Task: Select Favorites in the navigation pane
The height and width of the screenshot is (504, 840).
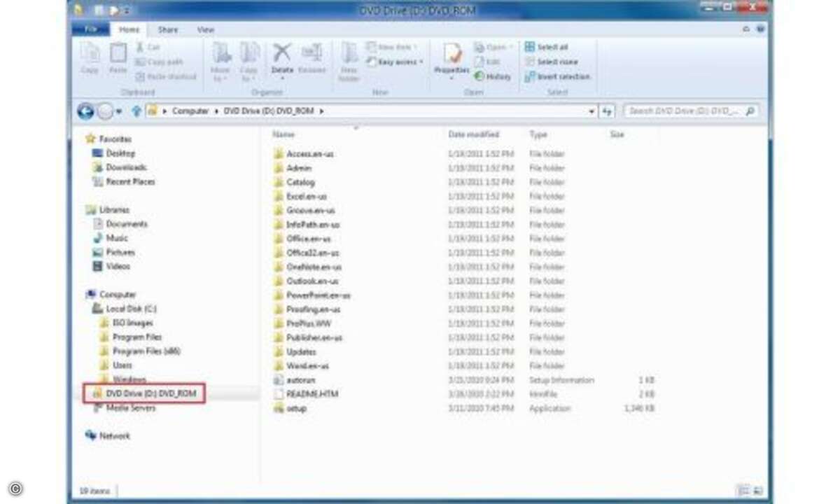Action: [x=108, y=139]
